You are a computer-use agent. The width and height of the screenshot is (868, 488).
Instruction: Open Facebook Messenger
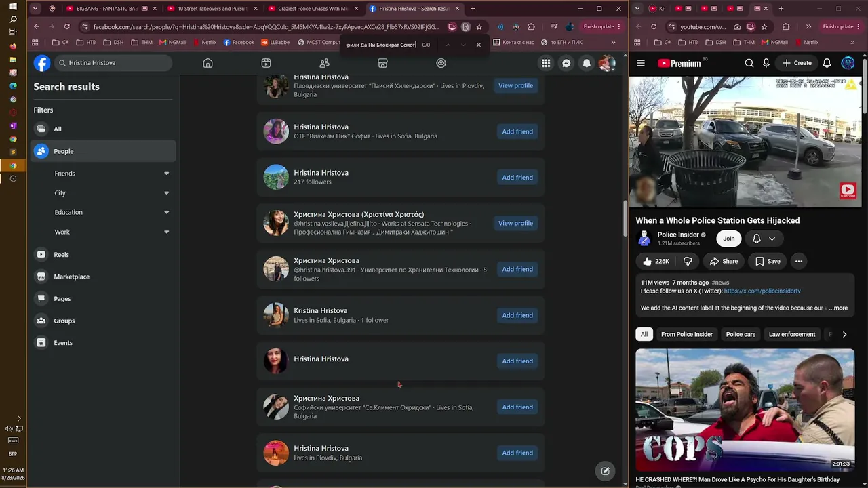(x=566, y=63)
